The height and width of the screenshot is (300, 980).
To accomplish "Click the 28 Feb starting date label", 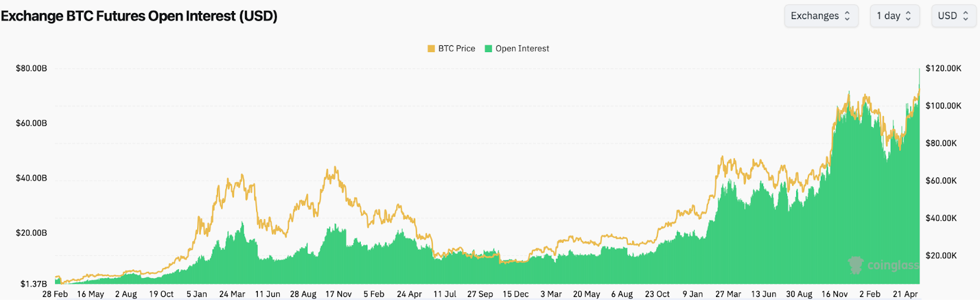I will (x=55, y=294).
